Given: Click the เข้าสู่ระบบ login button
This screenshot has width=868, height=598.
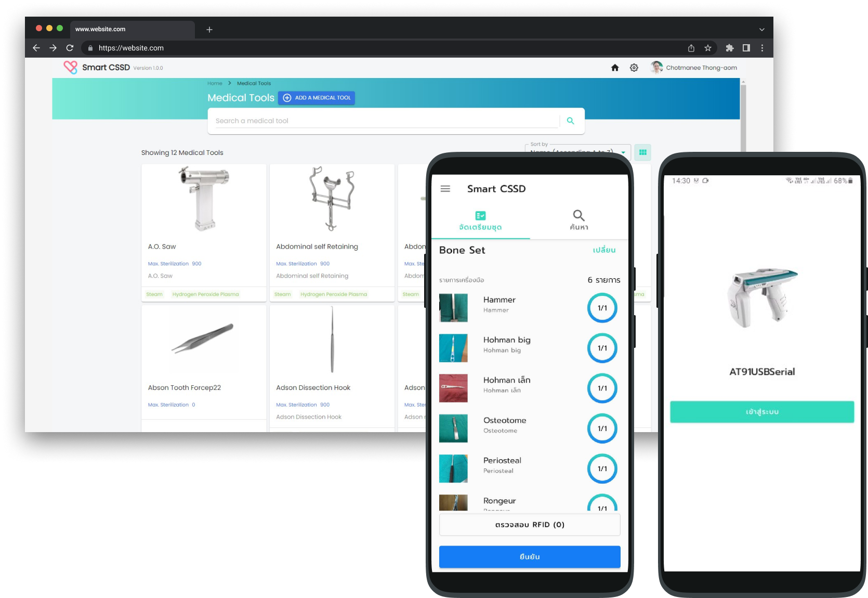Looking at the screenshot, I should coord(762,412).
